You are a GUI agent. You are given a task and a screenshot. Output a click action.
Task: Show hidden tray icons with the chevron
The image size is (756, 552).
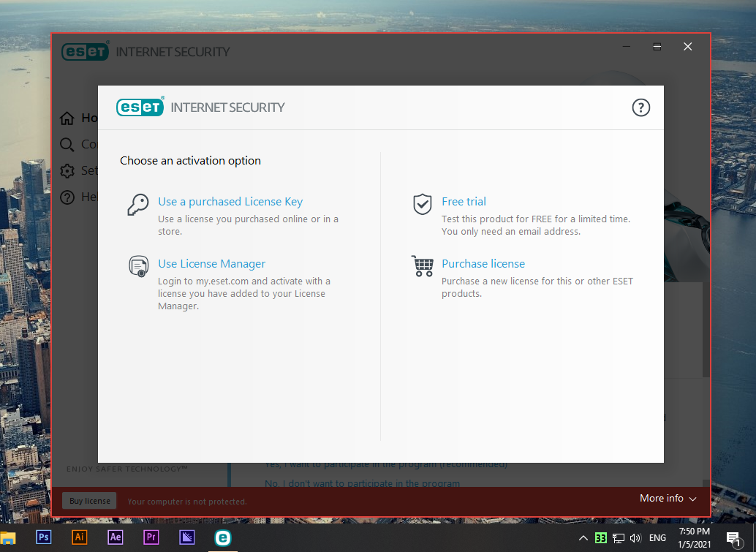583,538
